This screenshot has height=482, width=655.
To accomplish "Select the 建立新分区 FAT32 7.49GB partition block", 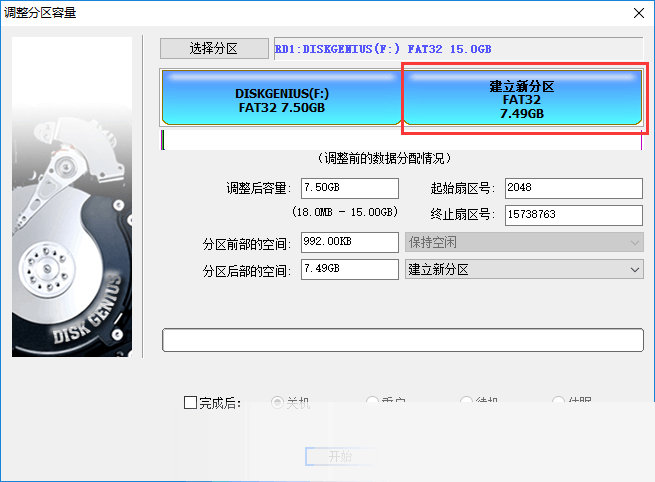I will point(522,98).
